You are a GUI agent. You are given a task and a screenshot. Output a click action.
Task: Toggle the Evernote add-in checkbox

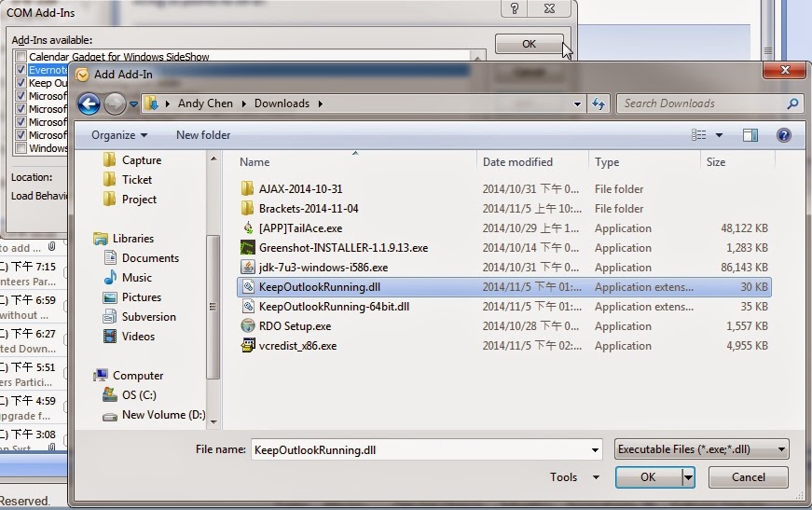(21, 69)
